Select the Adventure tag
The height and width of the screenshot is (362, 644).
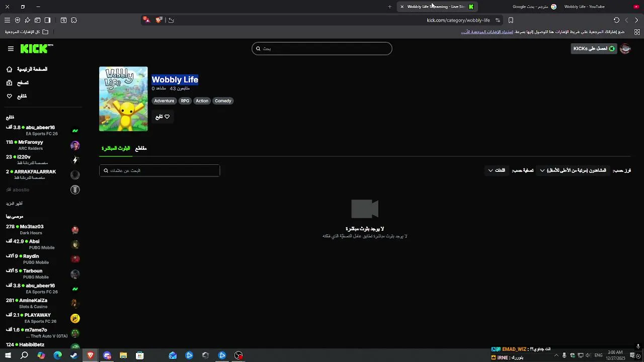(x=164, y=101)
